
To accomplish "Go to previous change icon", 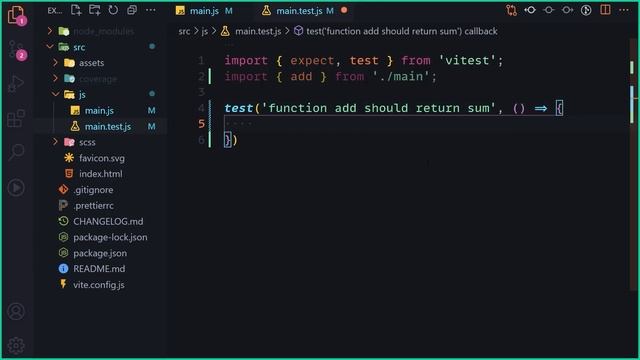I will tap(530, 10).
